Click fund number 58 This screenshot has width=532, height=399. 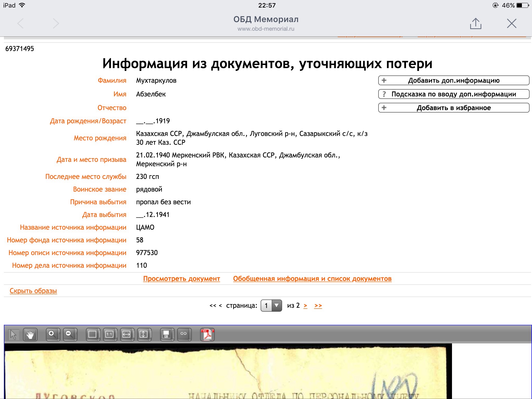pos(140,240)
